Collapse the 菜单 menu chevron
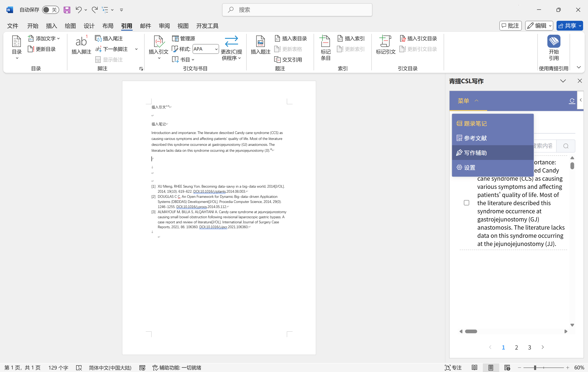 click(x=476, y=101)
